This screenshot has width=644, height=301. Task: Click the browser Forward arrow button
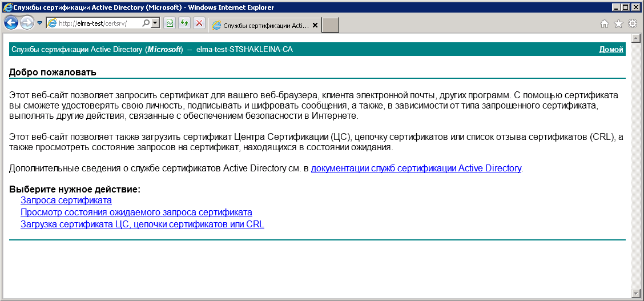point(27,23)
